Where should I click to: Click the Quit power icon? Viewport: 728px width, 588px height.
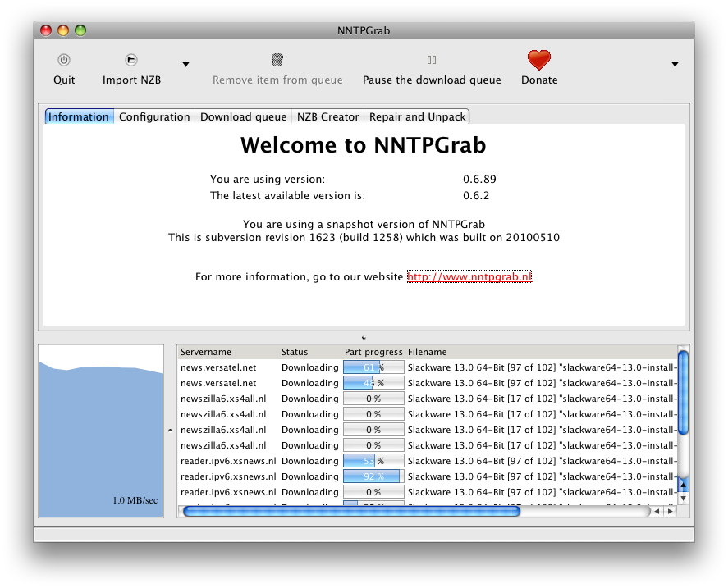point(64,60)
